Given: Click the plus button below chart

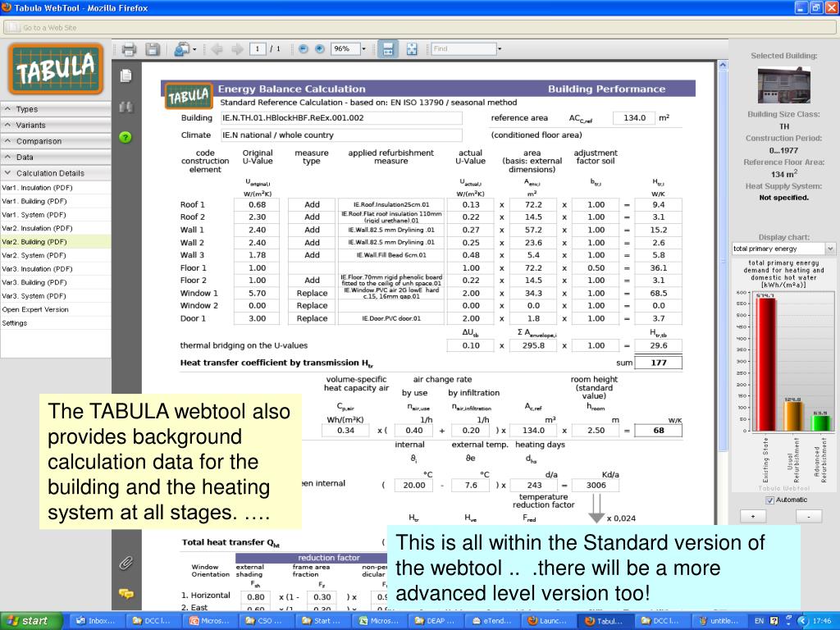Looking at the screenshot, I should [753, 517].
